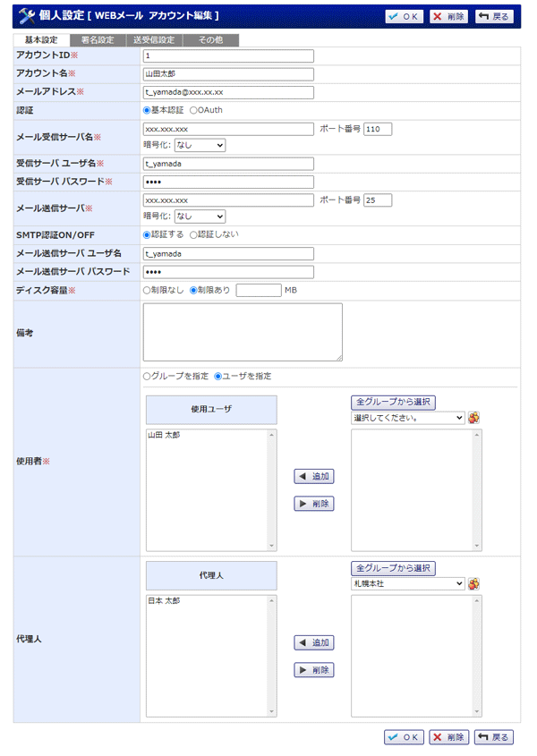The width and height of the screenshot is (537, 756).
Task: Open the 選択してください group dropdown
Action: tap(408, 418)
